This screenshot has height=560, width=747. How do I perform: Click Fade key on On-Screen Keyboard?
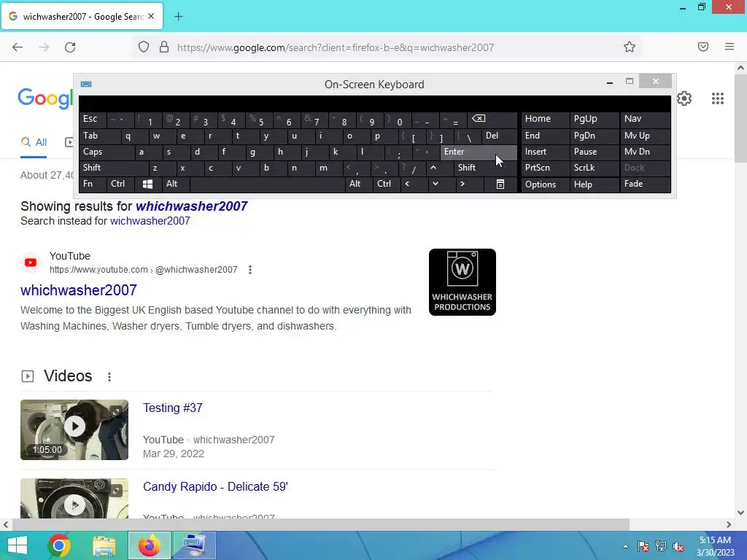click(x=645, y=184)
